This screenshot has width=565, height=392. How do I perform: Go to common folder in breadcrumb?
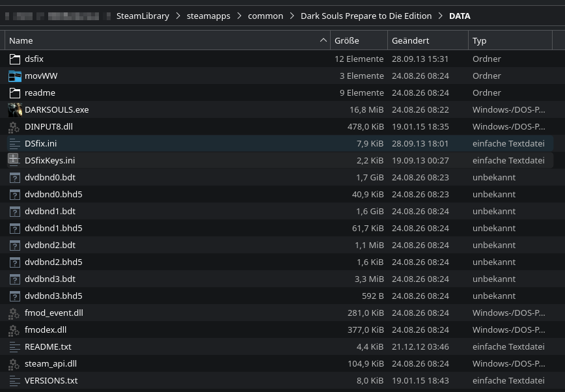click(x=265, y=16)
